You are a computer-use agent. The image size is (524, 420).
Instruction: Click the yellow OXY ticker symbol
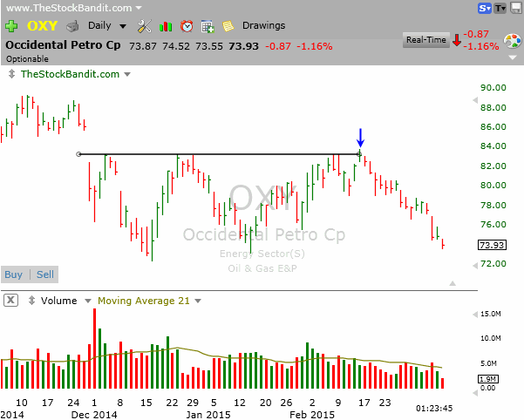42,26
